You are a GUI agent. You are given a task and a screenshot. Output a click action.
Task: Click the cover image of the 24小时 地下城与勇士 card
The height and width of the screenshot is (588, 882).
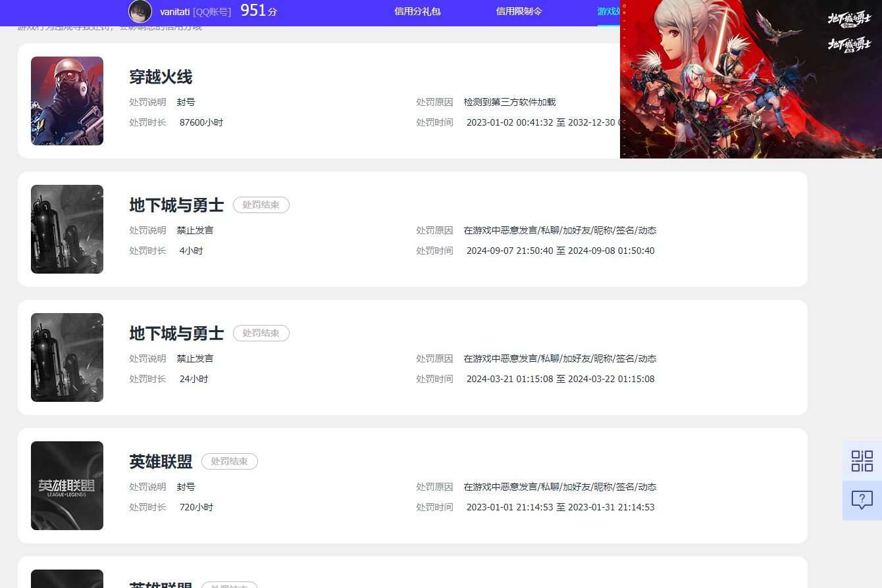[x=67, y=357]
